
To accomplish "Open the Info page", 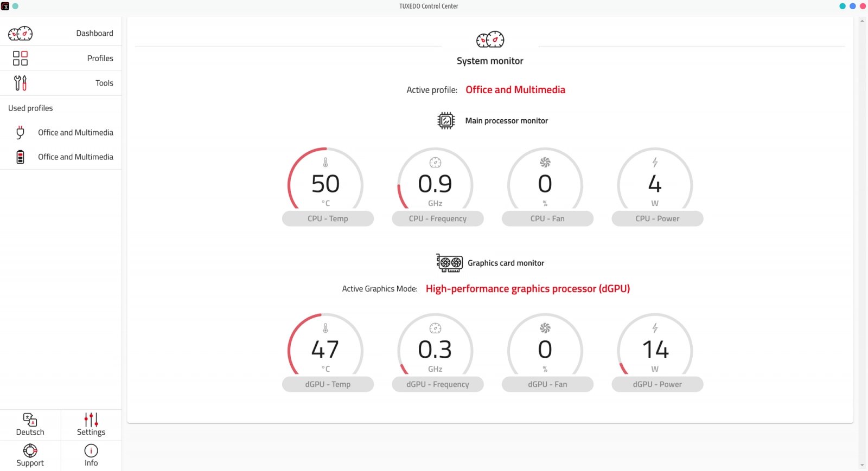I will click(91, 456).
